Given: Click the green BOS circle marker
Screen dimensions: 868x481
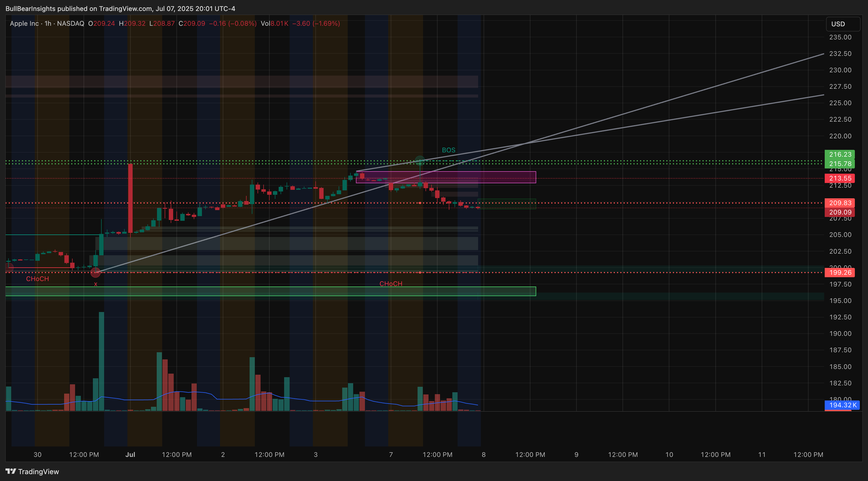Looking at the screenshot, I should point(420,161).
